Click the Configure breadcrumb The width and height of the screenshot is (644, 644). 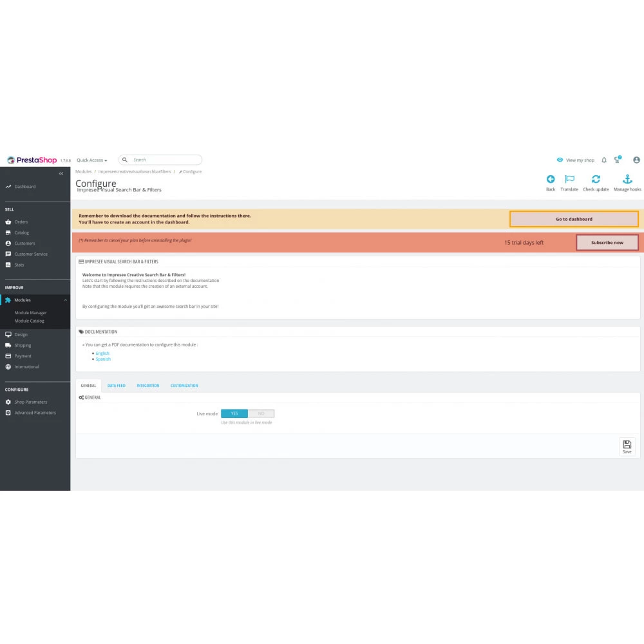click(191, 172)
